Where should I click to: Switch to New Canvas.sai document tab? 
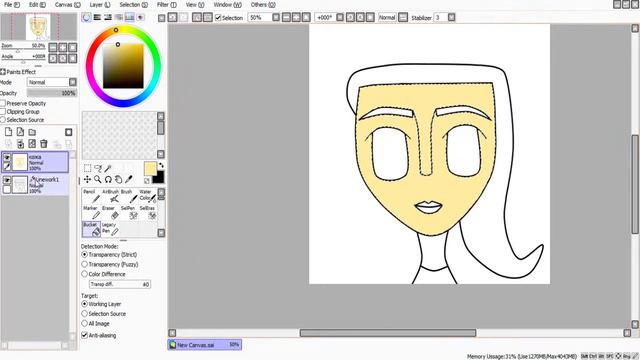pyautogui.click(x=204, y=345)
